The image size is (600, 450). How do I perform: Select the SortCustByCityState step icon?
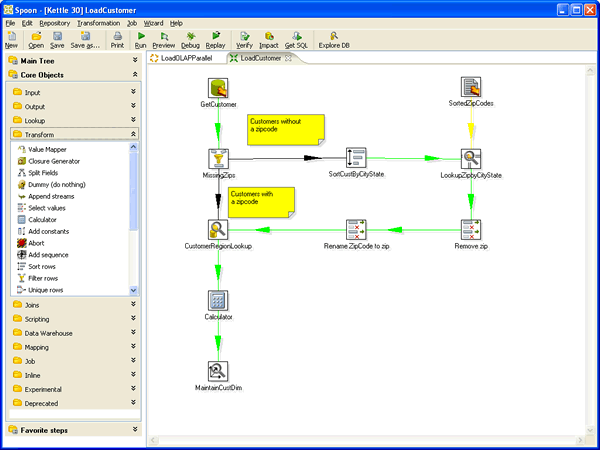tap(356, 158)
